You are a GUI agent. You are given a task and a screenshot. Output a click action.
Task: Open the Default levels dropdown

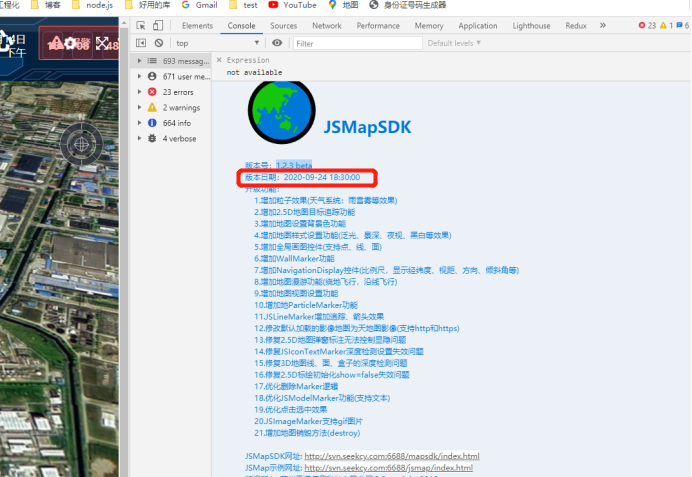point(454,43)
